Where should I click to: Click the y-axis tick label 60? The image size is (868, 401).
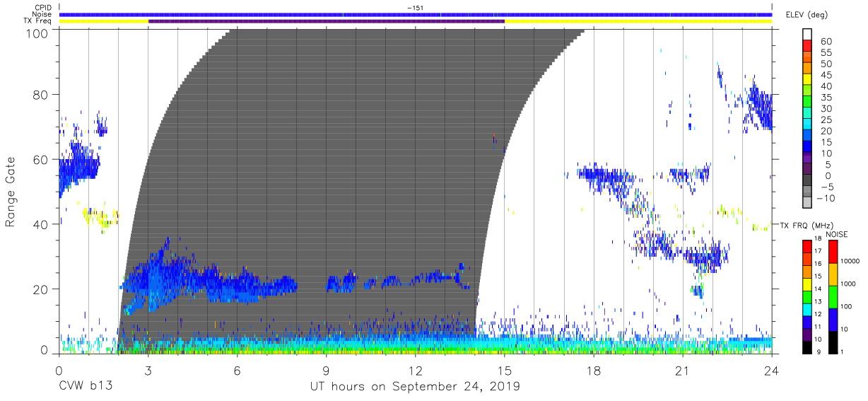[41, 160]
